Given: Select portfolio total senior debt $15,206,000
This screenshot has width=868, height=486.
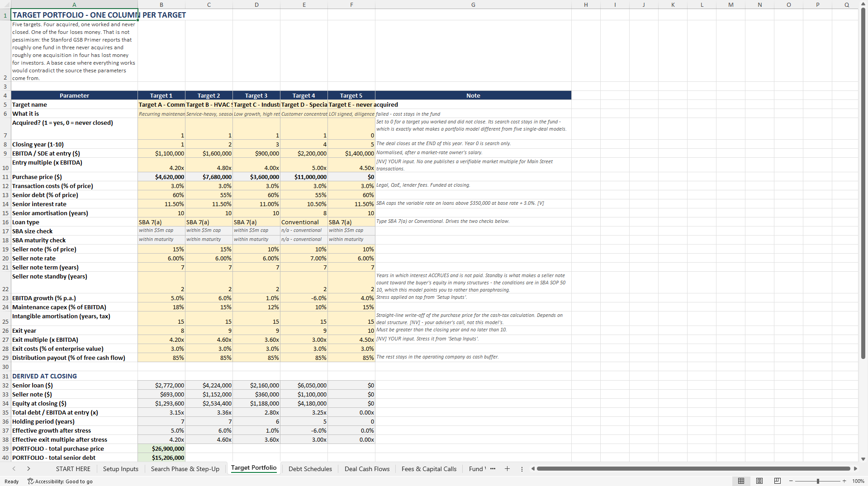Looking at the screenshot, I should [x=161, y=458].
